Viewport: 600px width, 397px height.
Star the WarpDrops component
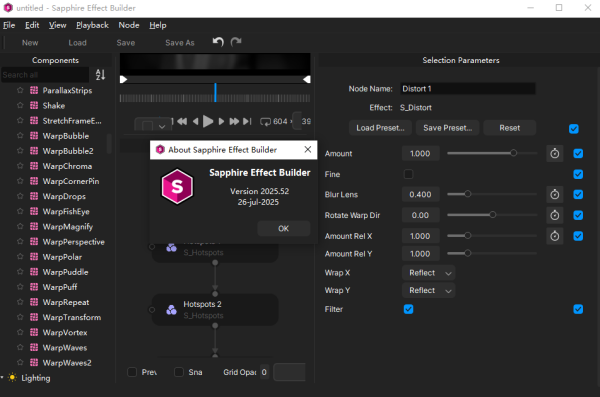pos(20,196)
